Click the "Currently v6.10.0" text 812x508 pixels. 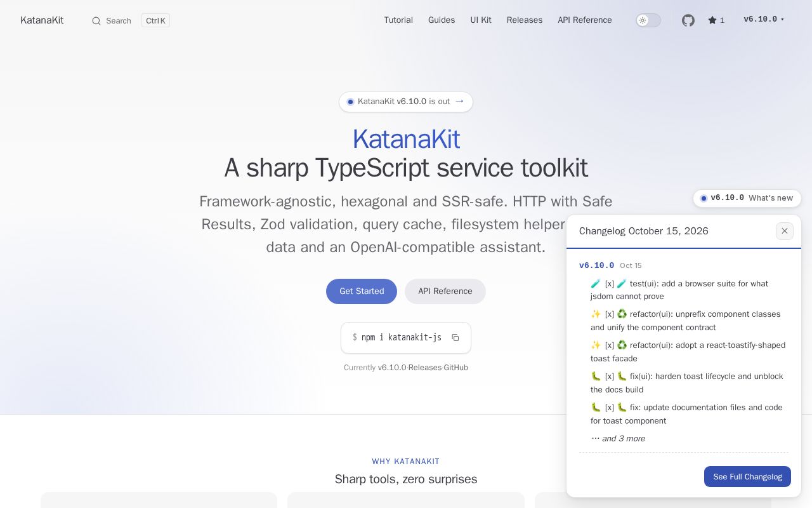coord(375,368)
